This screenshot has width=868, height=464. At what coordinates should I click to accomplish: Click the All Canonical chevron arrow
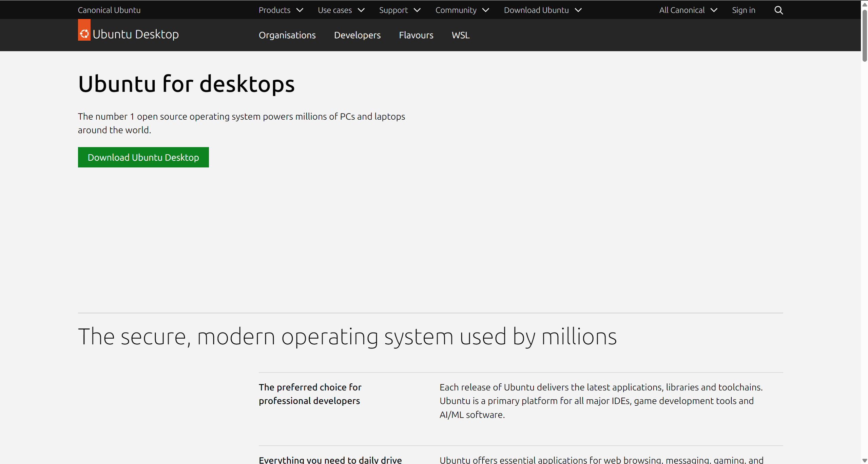tap(714, 10)
